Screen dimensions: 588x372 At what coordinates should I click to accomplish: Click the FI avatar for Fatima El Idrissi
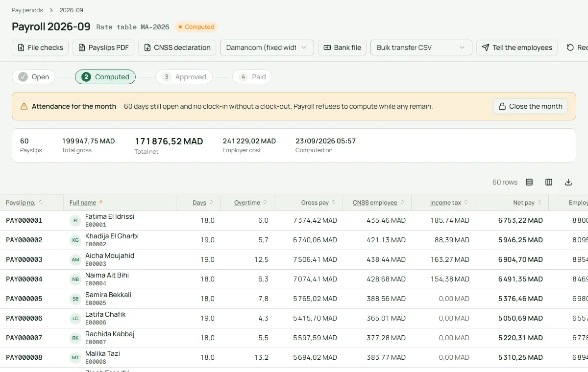(x=75, y=221)
